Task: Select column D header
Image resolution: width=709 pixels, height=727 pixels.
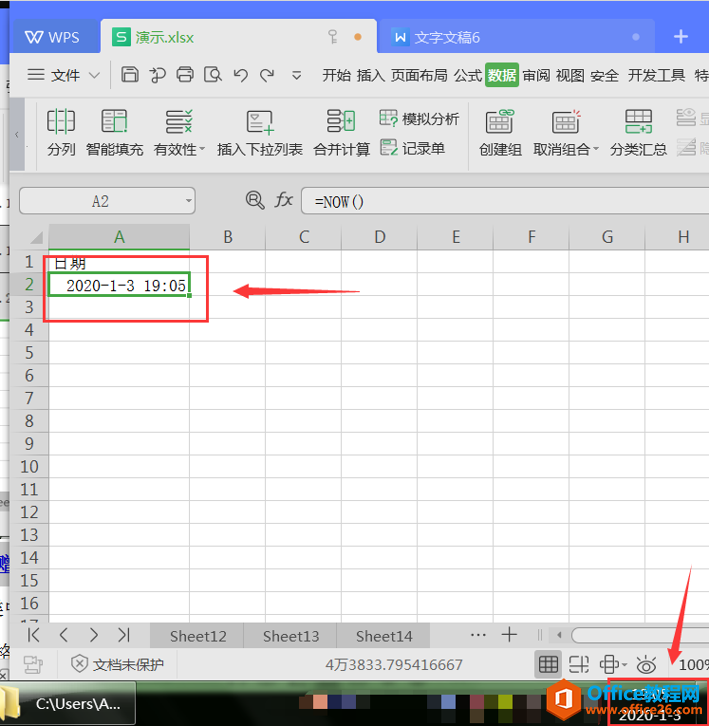Action: click(380, 237)
